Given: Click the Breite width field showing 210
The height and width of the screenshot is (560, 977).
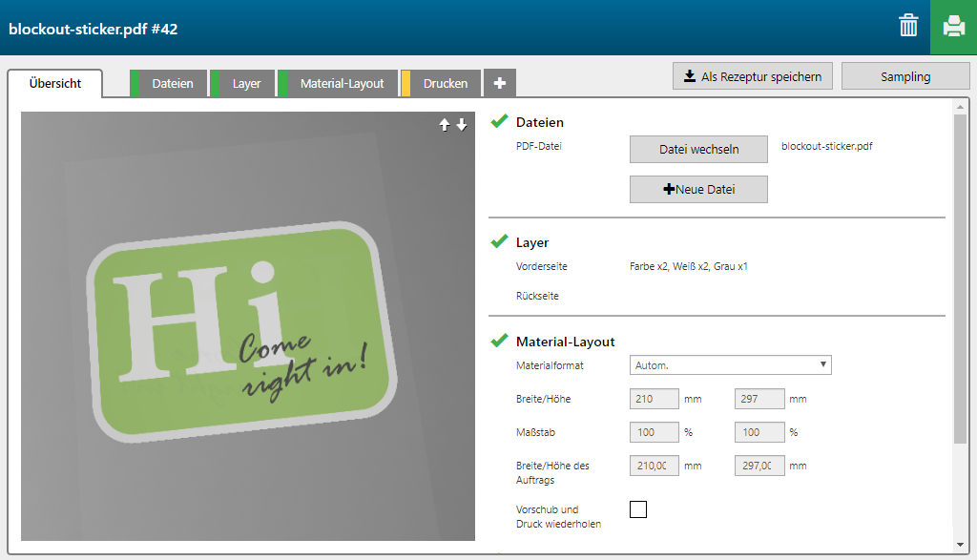Looking at the screenshot, I should tap(655, 399).
